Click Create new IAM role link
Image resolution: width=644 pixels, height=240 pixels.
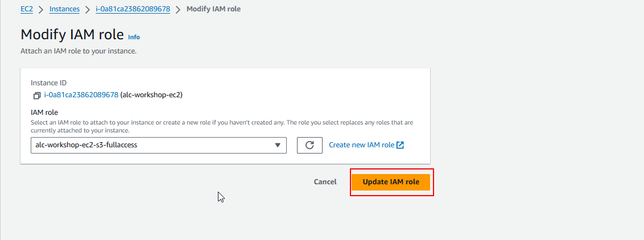coord(362,145)
